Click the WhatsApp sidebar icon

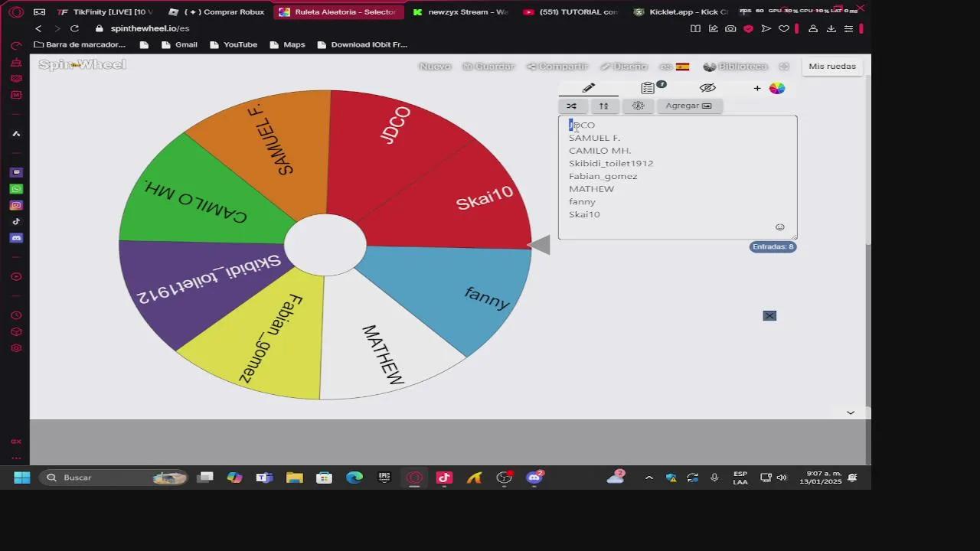coord(16,189)
